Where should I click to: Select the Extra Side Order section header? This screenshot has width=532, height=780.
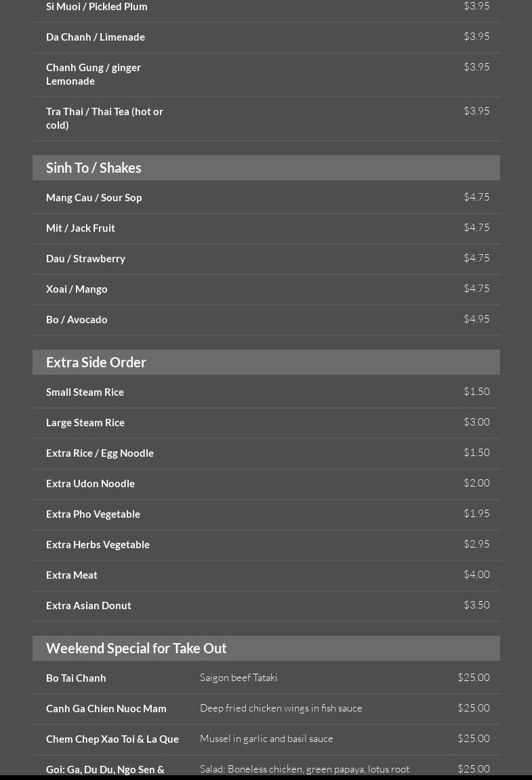pos(96,363)
